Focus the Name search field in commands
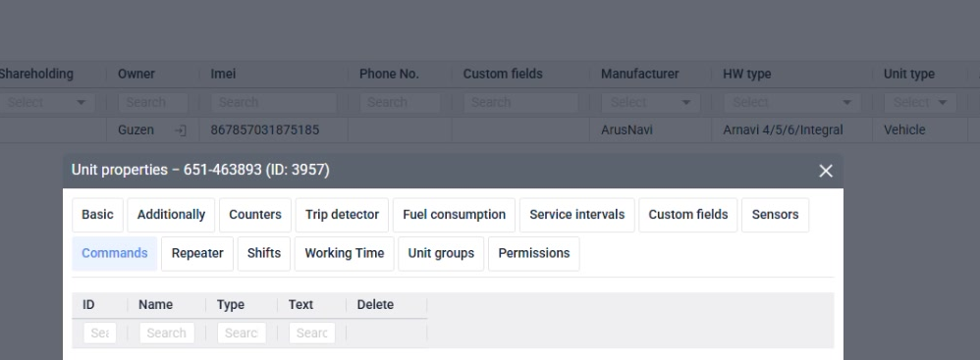Viewport: 980px width, 360px height. (x=167, y=334)
